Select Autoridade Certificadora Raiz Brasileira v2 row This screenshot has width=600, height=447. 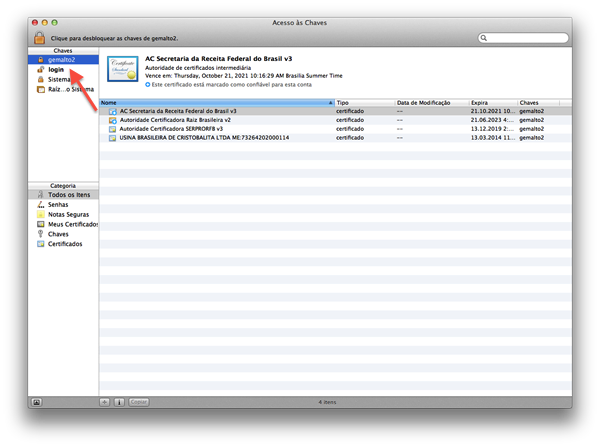336,120
